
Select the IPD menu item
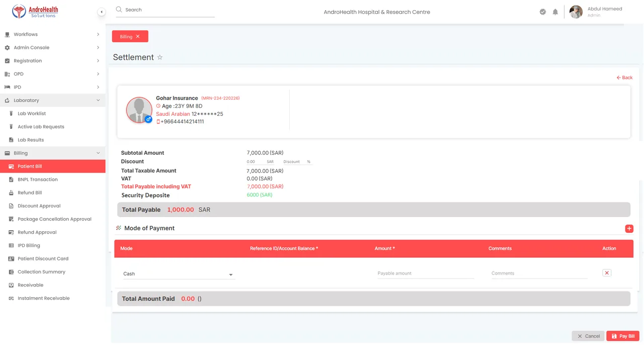click(52, 87)
